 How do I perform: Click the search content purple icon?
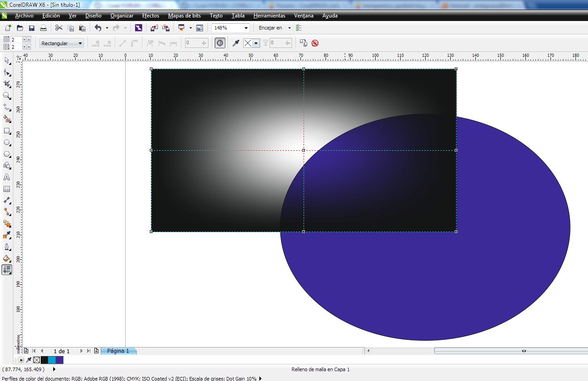coord(139,28)
